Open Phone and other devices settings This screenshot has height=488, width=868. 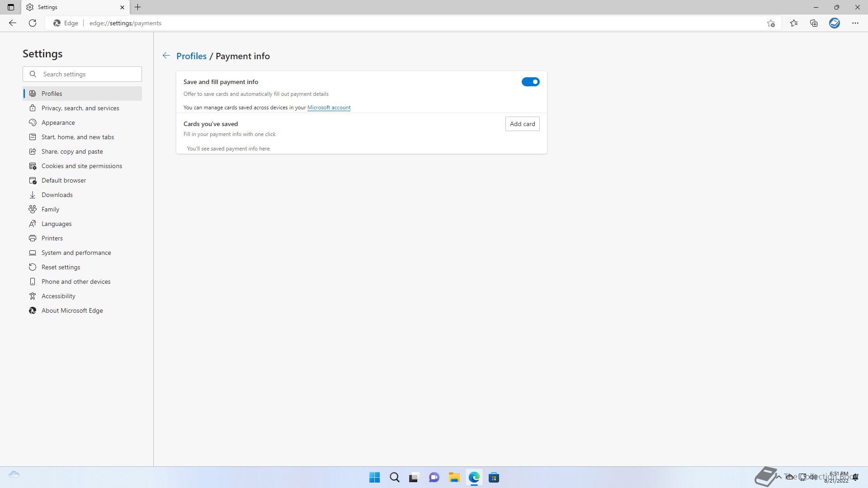tap(82, 282)
